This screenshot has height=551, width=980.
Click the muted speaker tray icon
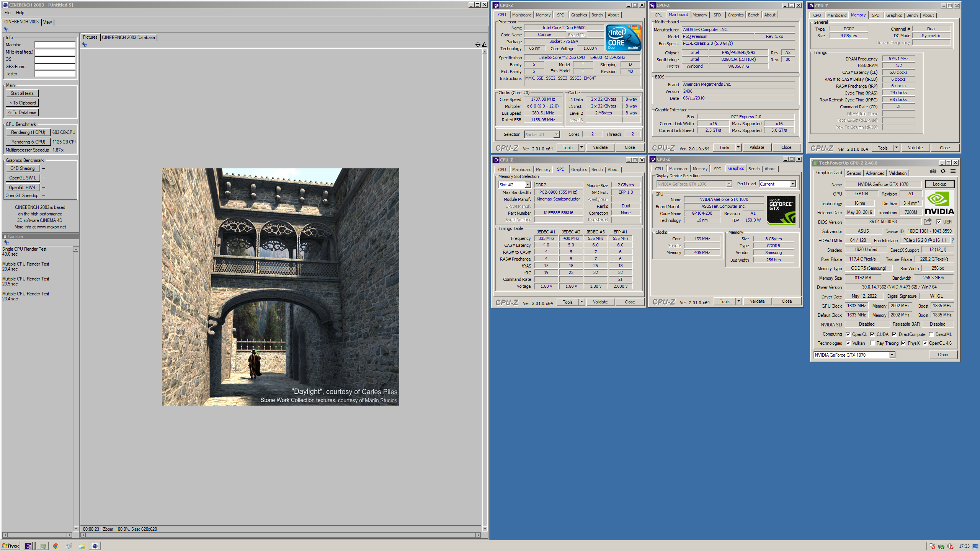point(950,546)
